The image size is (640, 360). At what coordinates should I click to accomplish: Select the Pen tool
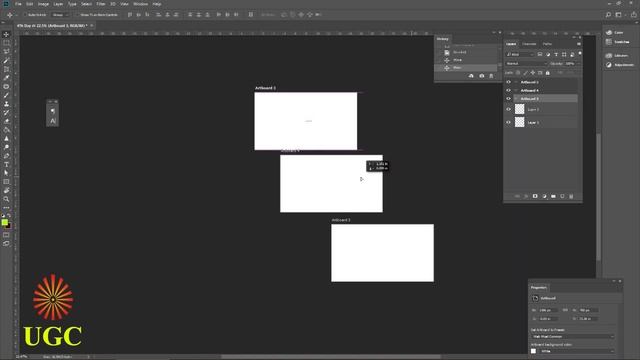pyautogui.click(x=6, y=156)
